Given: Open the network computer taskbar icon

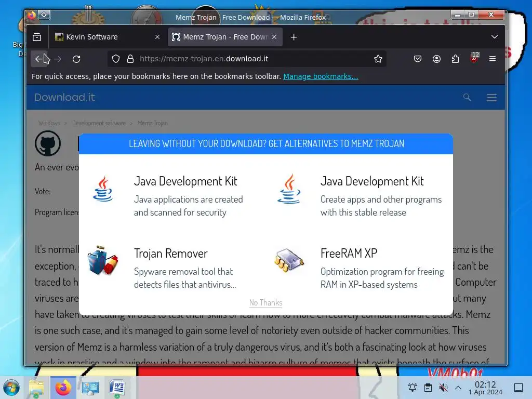Looking at the screenshot, I should (90, 388).
